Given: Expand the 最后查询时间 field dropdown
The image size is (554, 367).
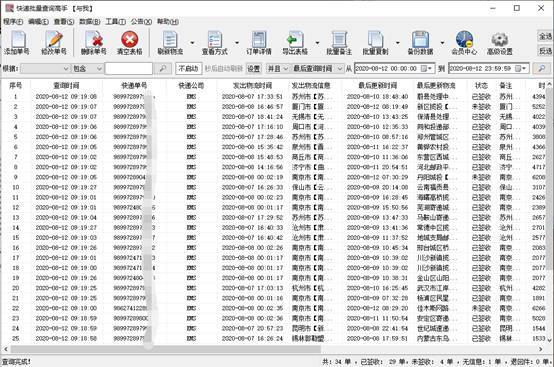Looking at the screenshot, I should 317,69.
